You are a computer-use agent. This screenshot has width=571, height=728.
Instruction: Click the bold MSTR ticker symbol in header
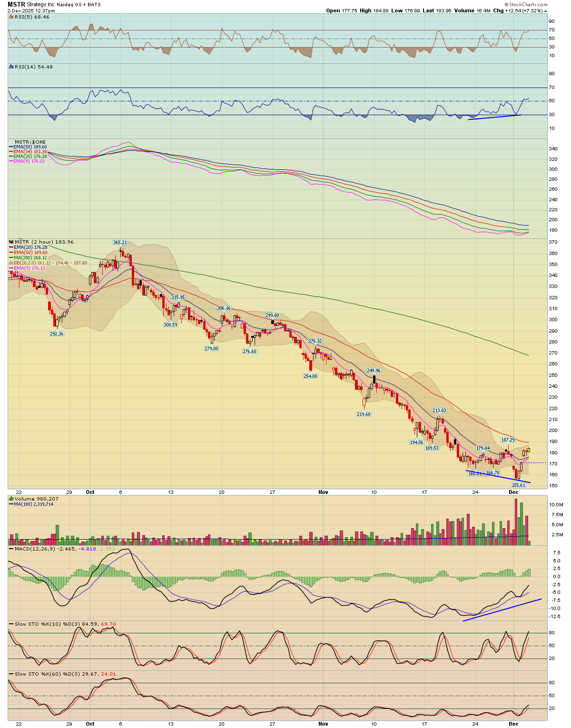click(16, 4)
